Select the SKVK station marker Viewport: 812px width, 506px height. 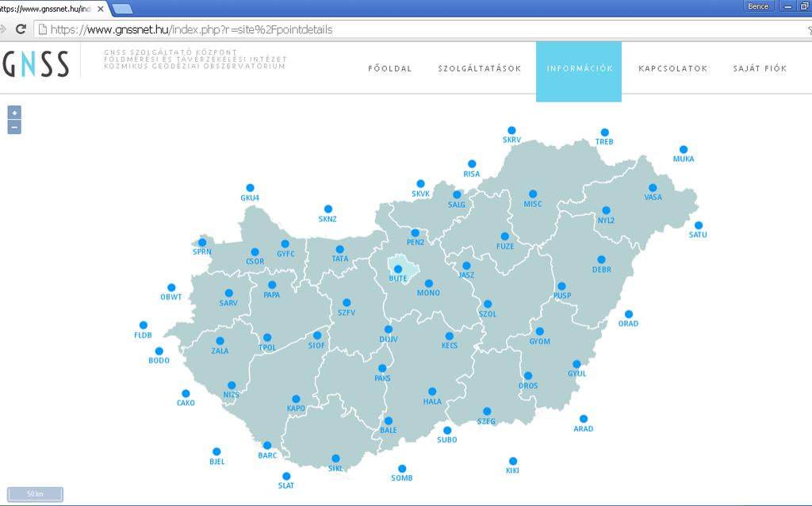click(x=420, y=184)
